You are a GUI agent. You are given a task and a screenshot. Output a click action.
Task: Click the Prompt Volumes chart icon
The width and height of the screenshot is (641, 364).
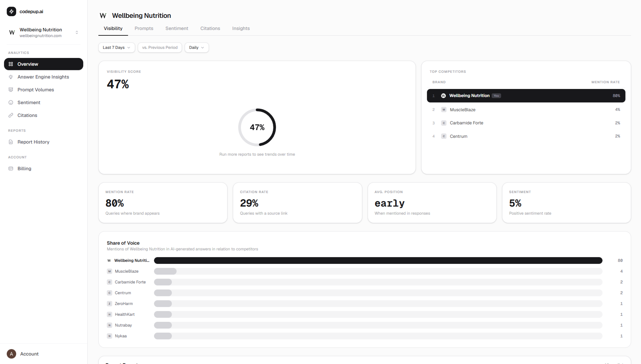pos(11,90)
